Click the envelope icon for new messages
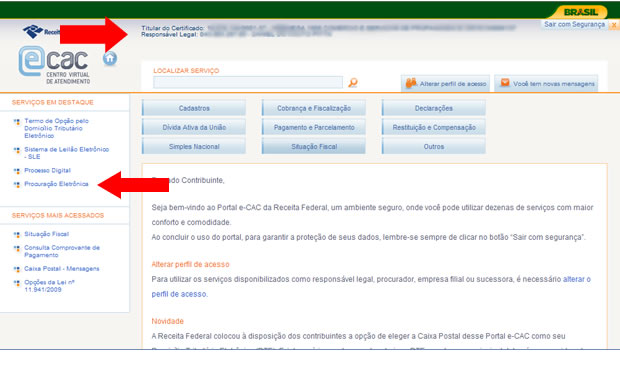Screen dimensions: 620x379 (x=505, y=83)
